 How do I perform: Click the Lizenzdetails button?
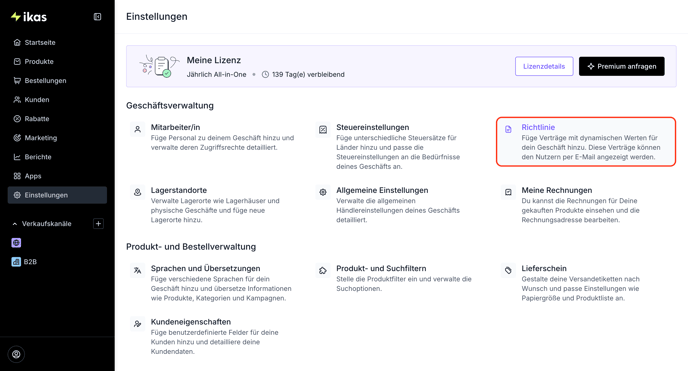[544, 66]
